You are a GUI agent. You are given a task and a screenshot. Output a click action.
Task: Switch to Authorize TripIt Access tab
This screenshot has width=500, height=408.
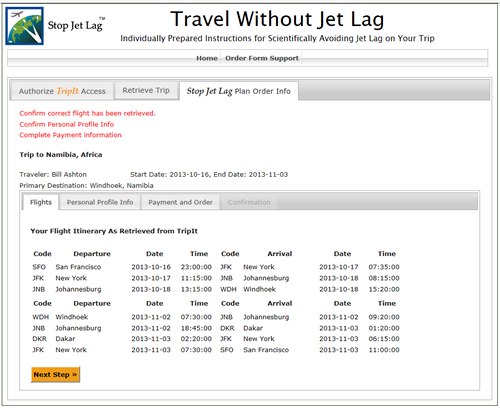pyautogui.click(x=62, y=91)
